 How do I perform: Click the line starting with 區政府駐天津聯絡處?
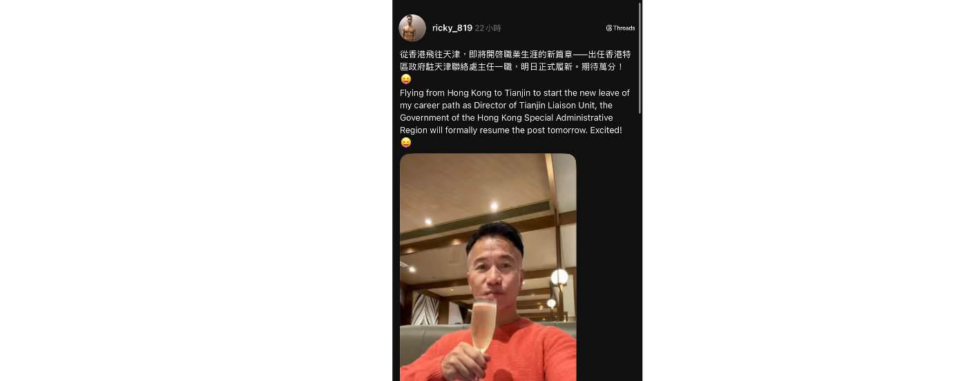(512, 67)
